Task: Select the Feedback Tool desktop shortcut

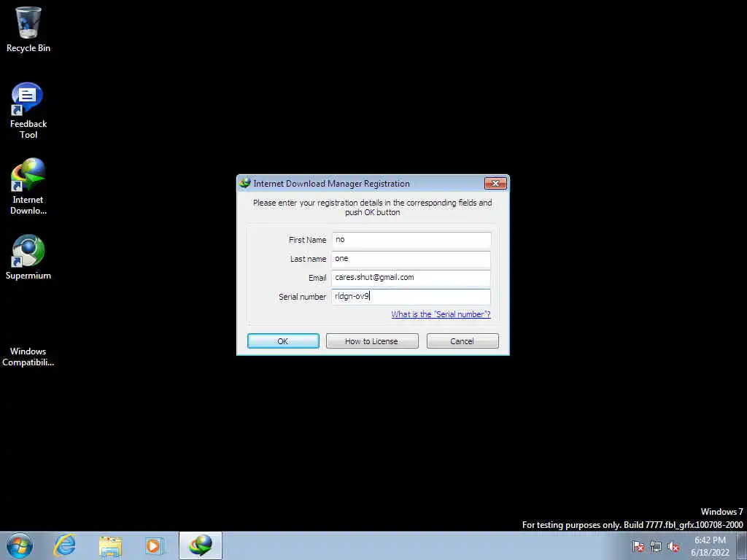Action: [28, 111]
